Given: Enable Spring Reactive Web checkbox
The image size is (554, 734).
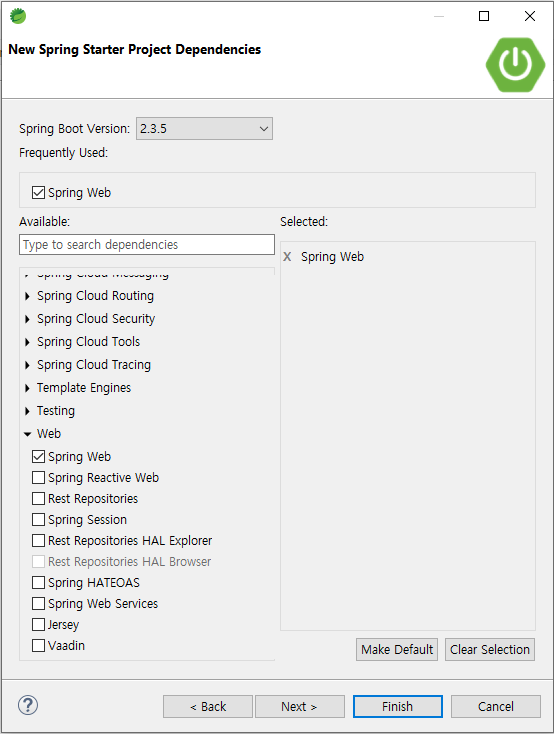Looking at the screenshot, I should point(38,477).
